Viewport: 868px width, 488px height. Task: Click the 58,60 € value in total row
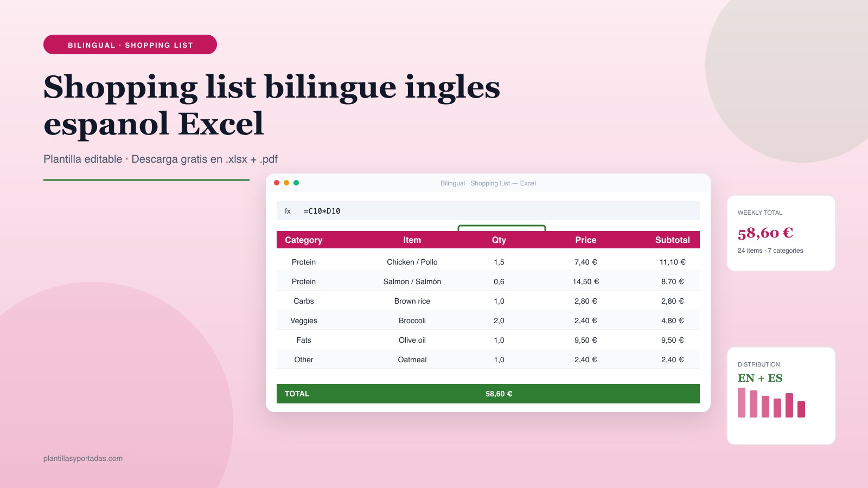pos(499,394)
